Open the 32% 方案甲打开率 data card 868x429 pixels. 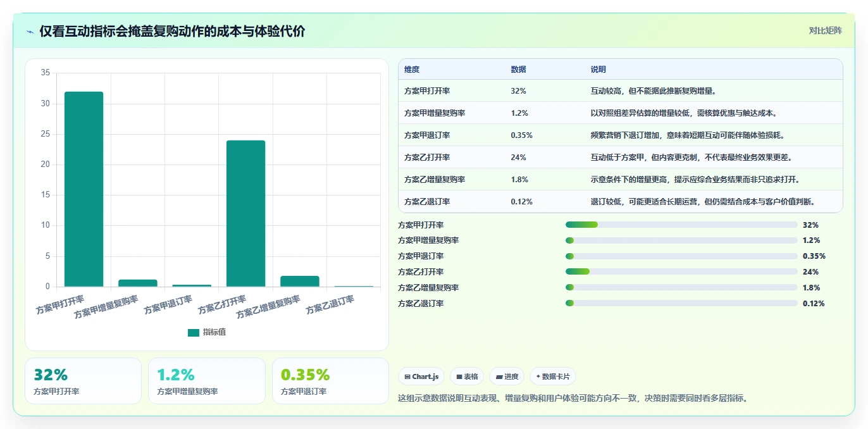(83, 381)
